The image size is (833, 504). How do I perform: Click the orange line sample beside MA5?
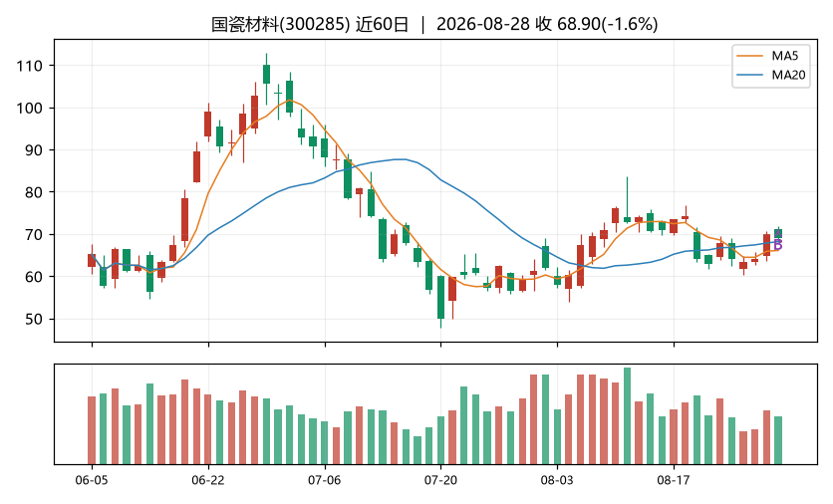click(x=750, y=57)
